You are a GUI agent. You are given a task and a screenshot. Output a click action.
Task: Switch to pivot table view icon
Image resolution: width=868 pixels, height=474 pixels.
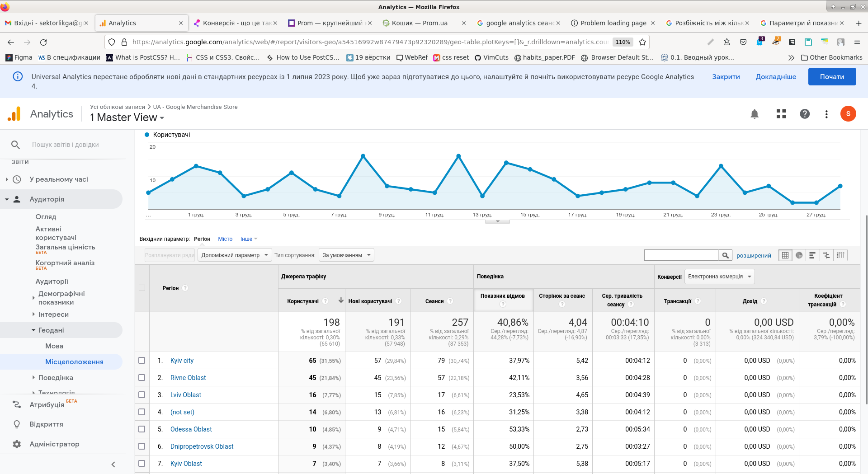[x=840, y=255]
